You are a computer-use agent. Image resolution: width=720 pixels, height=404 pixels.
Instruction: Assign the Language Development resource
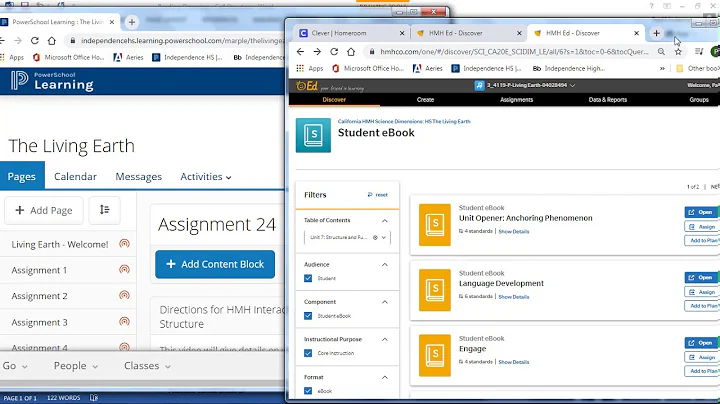(x=701, y=292)
